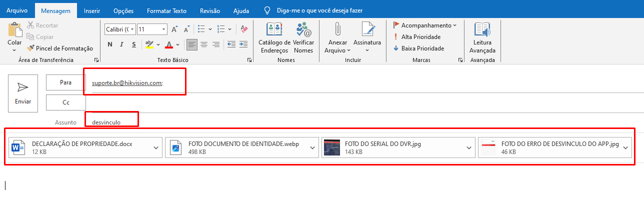644x207 pixels.
Task: Expand the numbered list style arrow
Action: (229, 29)
